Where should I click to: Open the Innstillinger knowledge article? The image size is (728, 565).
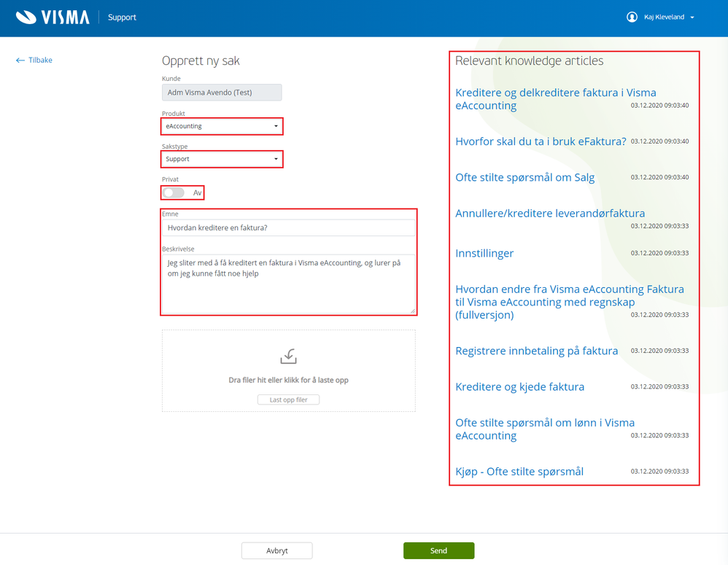(484, 253)
